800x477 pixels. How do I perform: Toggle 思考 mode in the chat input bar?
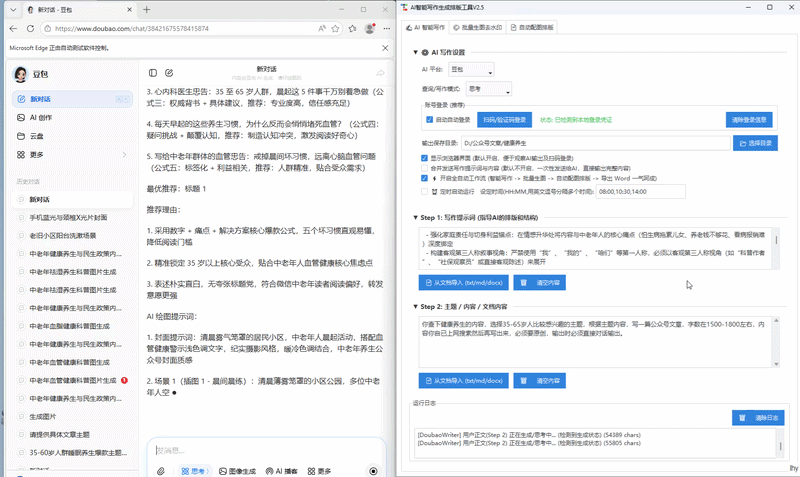(195, 471)
